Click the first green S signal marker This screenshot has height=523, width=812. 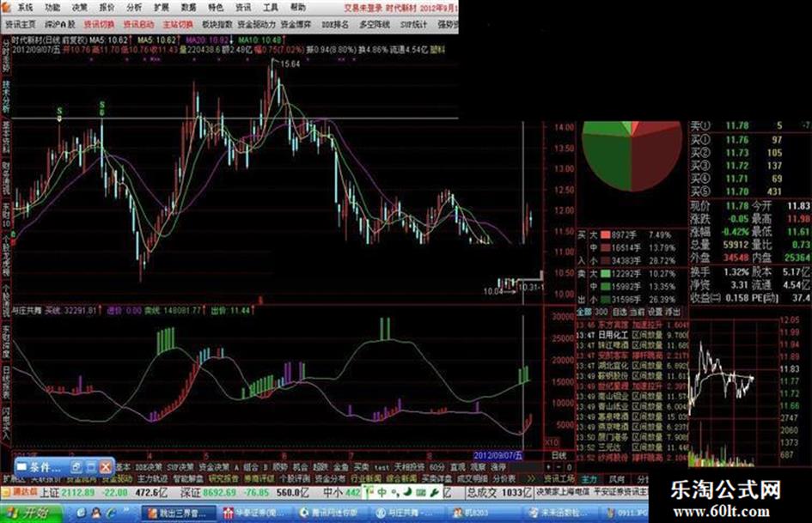point(59,111)
